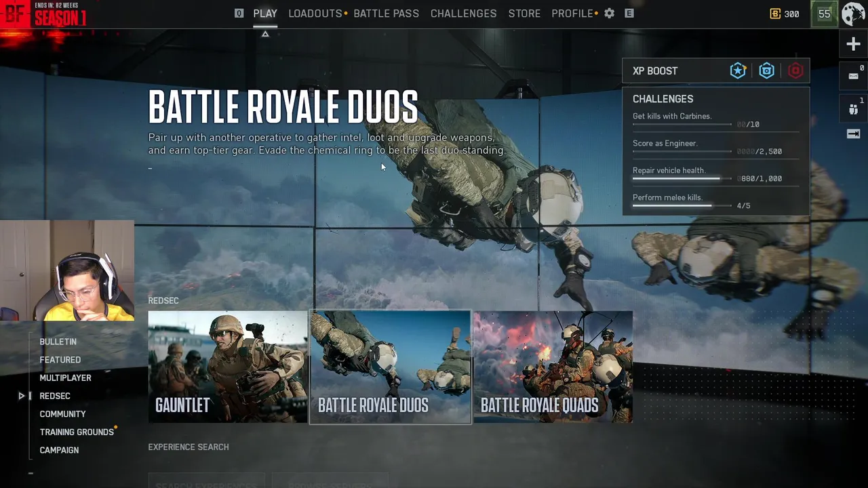Select the blue hardware XP boost icon
This screenshot has width=868, height=488.
766,70
